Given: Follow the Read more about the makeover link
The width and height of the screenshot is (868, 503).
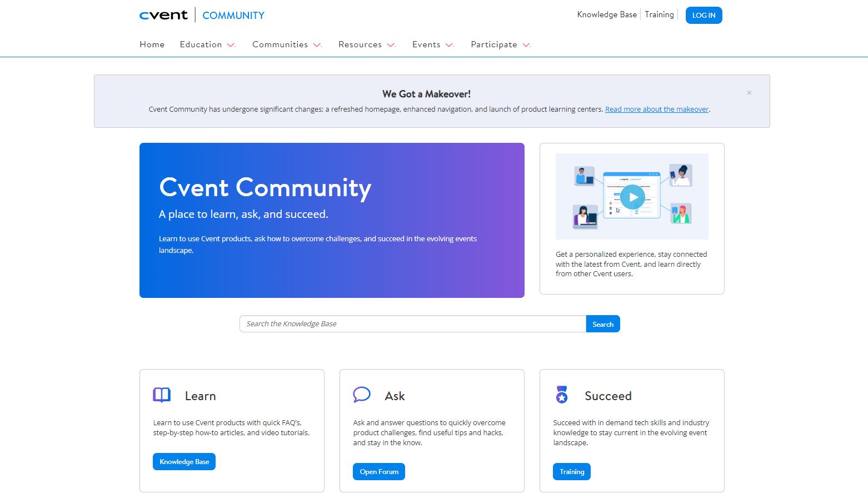Looking at the screenshot, I should tap(657, 109).
